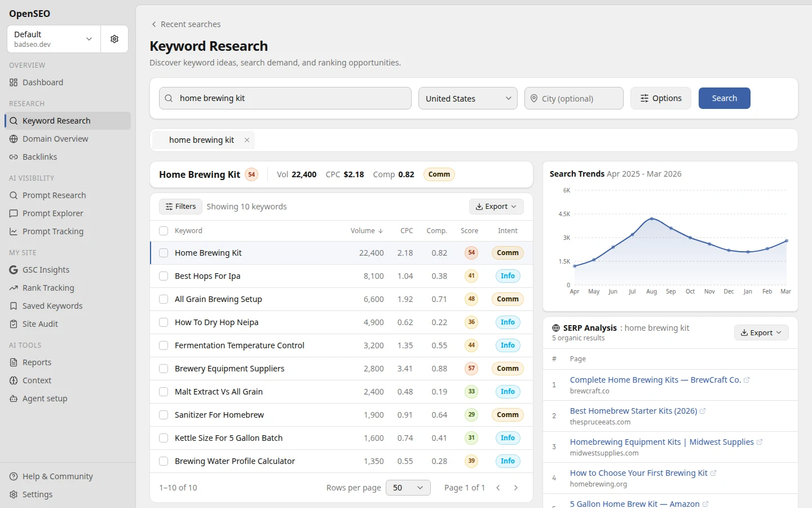Image resolution: width=812 pixels, height=508 pixels.
Task: Check the Sanitizer For Homebrew checkbox
Action: [x=164, y=415]
